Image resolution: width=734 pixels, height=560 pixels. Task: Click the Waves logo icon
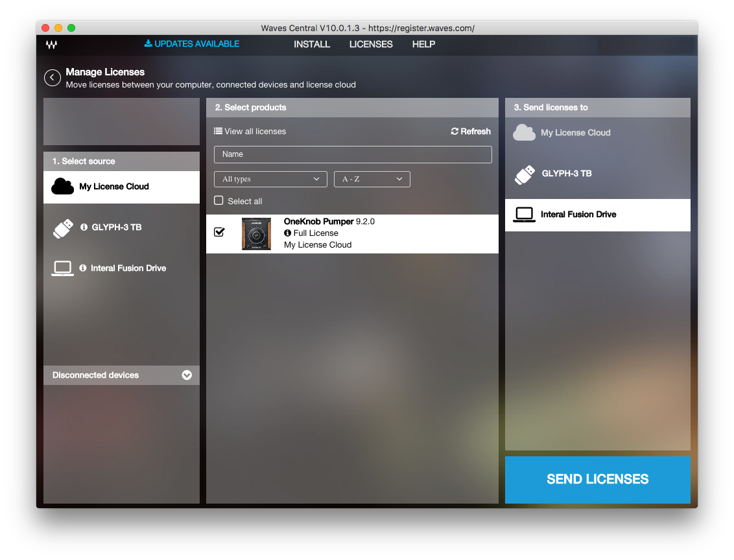(x=51, y=45)
